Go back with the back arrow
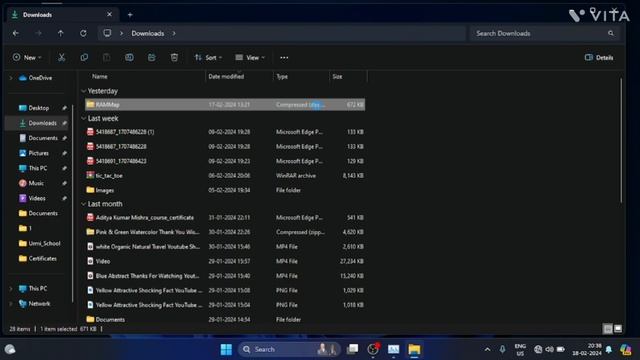This screenshot has height=360, width=640. point(16,33)
